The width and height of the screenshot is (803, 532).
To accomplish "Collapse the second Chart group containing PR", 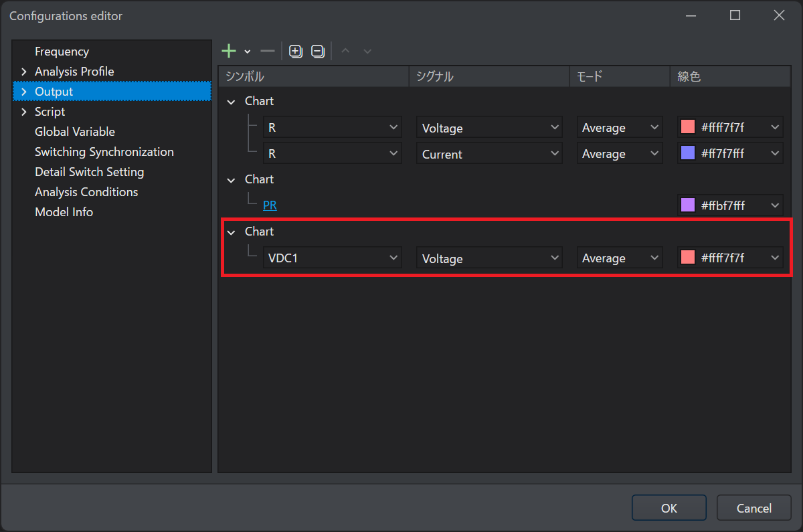I will [231, 180].
